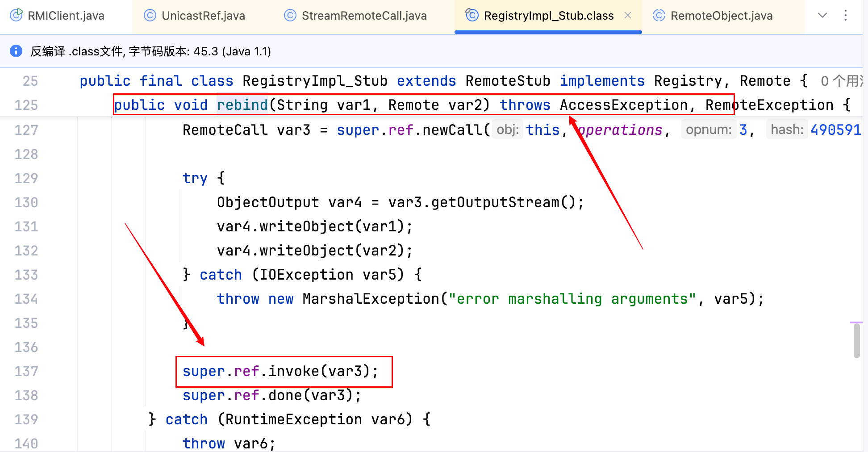Click the "error marshalling arguments" string
The width and height of the screenshot is (868, 452).
coord(572,299)
